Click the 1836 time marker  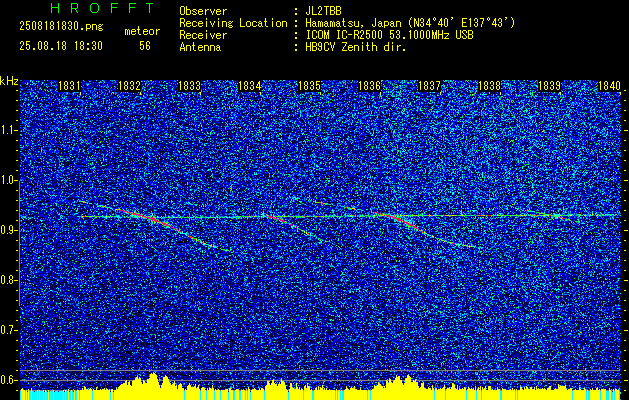369,86
